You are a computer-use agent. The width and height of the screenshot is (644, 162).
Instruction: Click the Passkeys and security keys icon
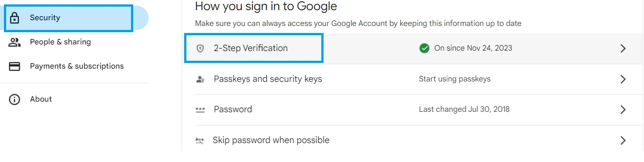200,79
